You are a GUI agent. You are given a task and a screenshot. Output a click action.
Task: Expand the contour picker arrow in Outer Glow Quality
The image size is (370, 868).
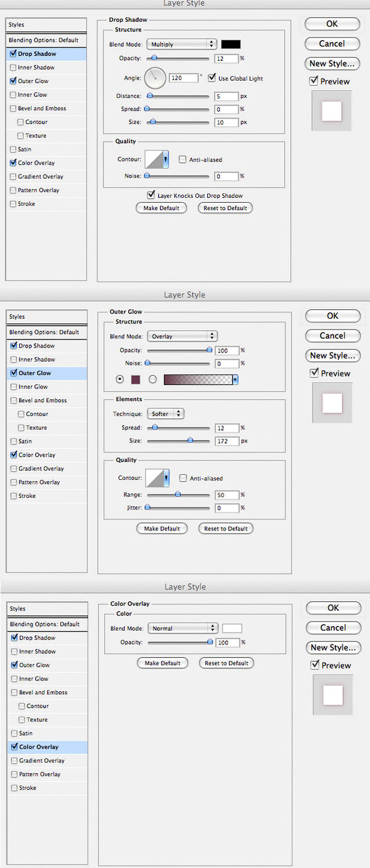coord(166,479)
